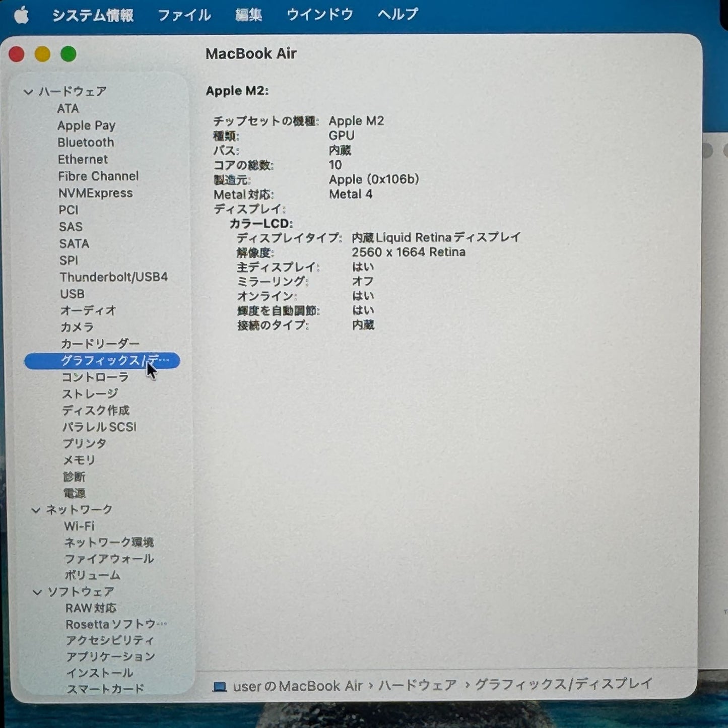
Task: Select Fibre Channel in the sidebar
Action: (98, 176)
